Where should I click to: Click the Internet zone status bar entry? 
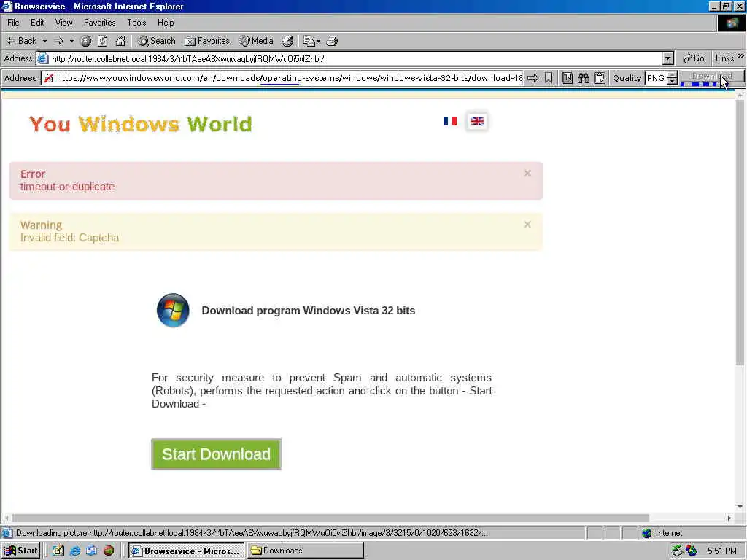coord(662,533)
